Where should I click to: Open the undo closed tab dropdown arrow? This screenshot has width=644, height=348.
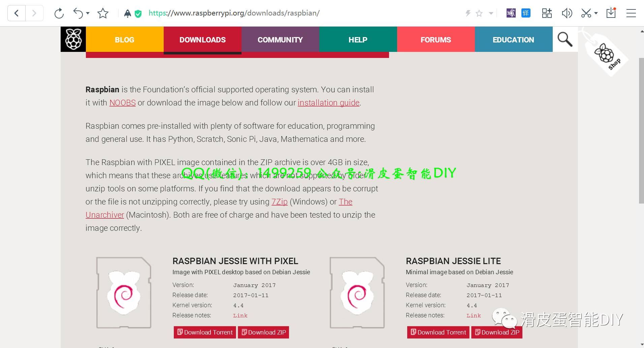88,13
